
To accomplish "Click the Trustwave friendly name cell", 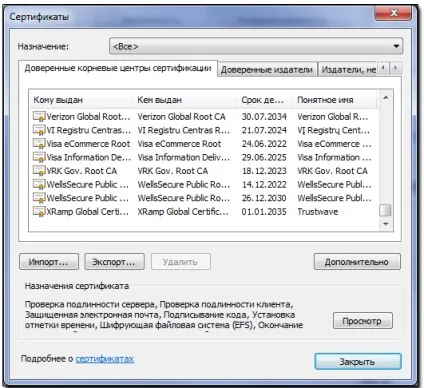I will (x=318, y=212).
